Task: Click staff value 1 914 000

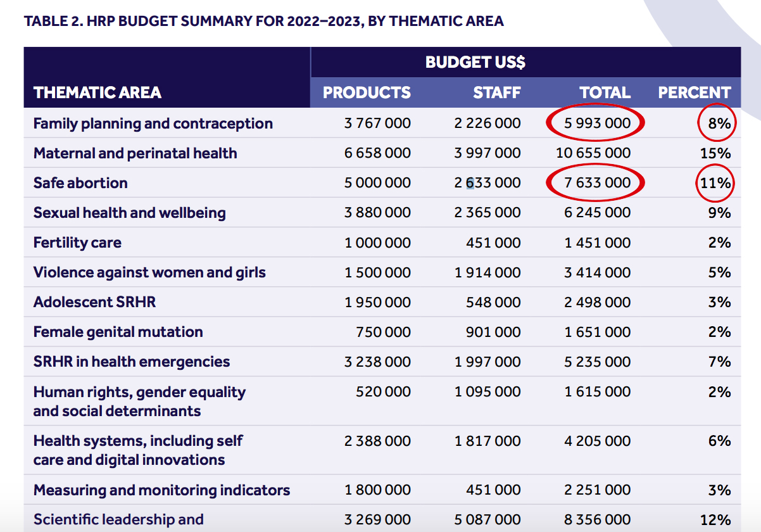Action: coord(487,272)
